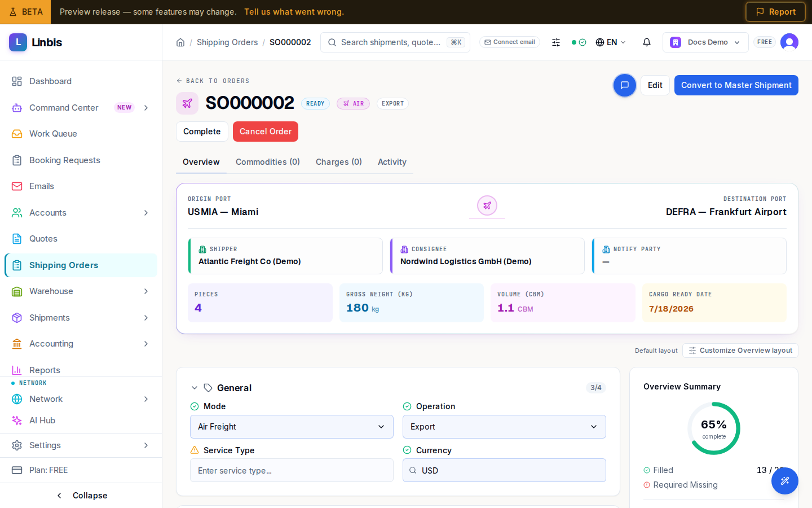812x508 pixels.
Task: Open the notifications bell
Action: 647,42
